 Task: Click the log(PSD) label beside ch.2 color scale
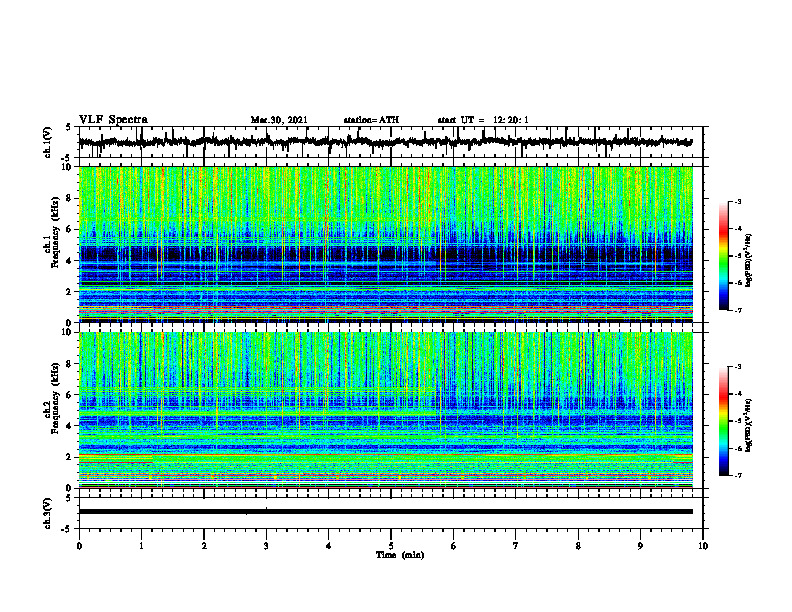pos(749,424)
